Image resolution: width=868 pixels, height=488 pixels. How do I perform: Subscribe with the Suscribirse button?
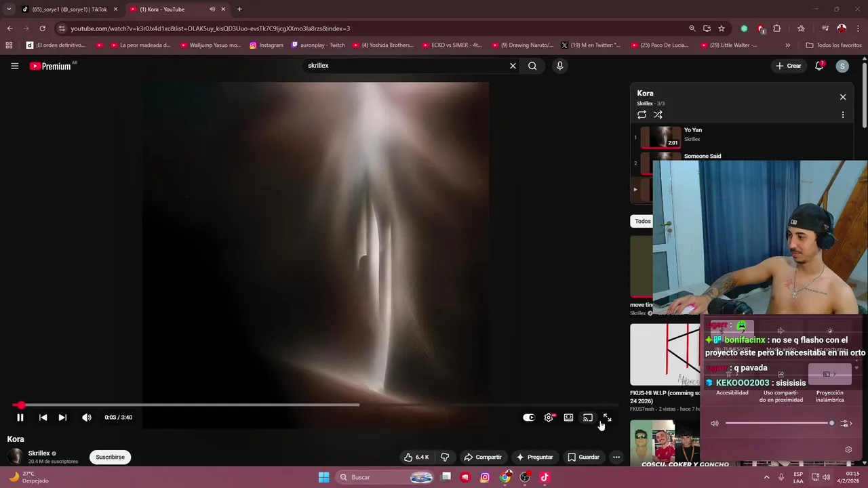click(110, 457)
